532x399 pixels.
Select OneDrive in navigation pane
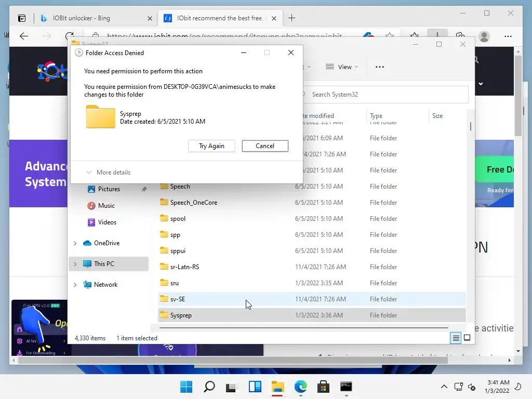click(107, 243)
